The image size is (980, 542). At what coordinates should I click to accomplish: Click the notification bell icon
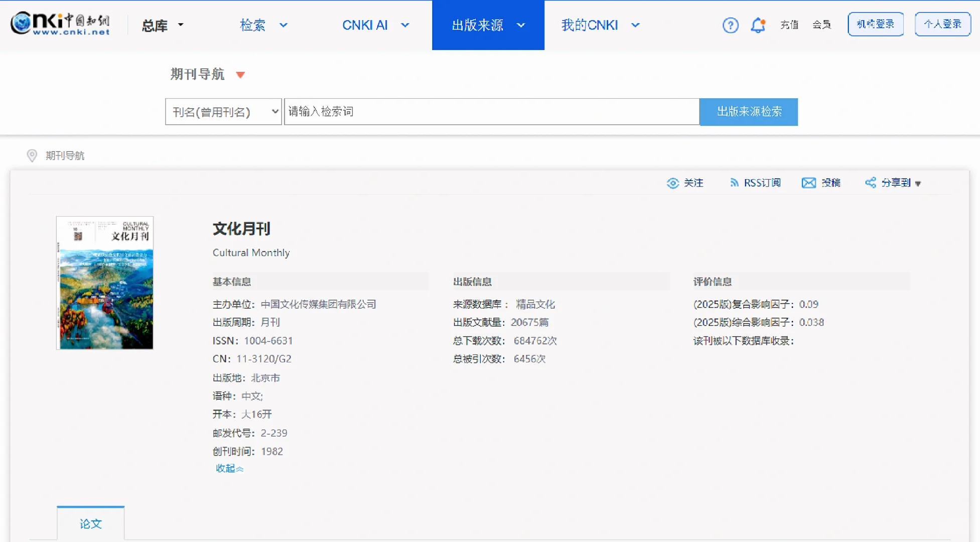click(758, 25)
